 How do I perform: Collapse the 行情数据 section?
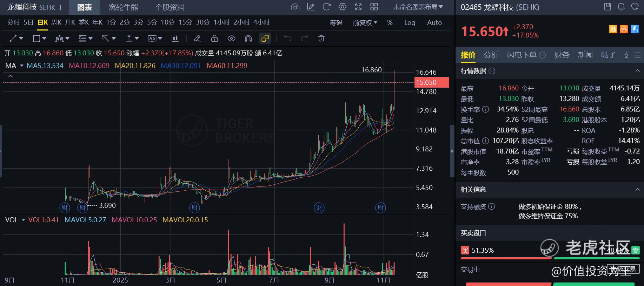click(x=637, y=71)
